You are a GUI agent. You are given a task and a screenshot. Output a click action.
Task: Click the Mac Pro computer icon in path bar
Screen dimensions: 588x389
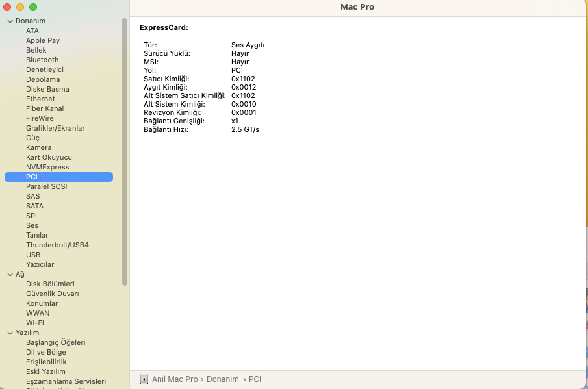point(144,379)
